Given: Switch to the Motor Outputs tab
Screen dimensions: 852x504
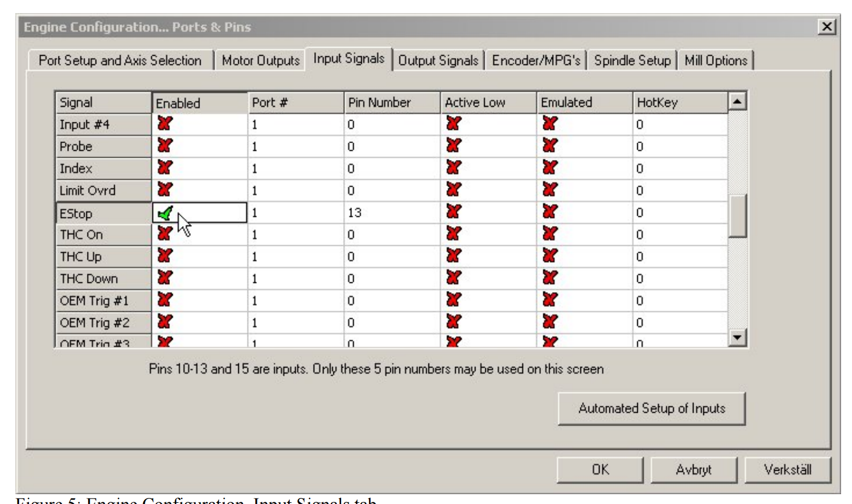Looking at the screenshot, I should [x=261, y=61].
